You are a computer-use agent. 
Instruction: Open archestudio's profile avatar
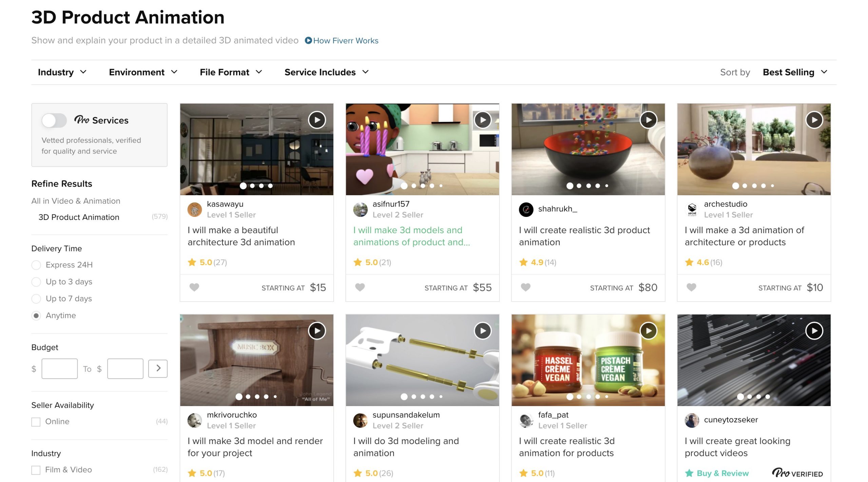692,209
